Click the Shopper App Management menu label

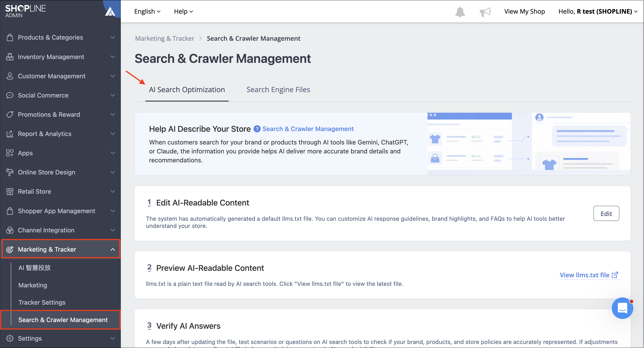tap(56, 211)
